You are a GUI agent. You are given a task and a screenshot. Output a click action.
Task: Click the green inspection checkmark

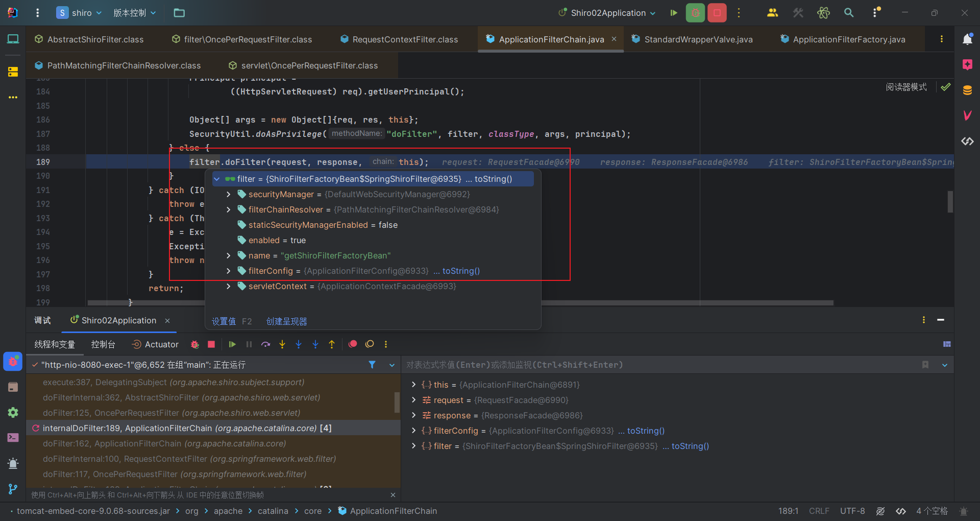point(946,87)
